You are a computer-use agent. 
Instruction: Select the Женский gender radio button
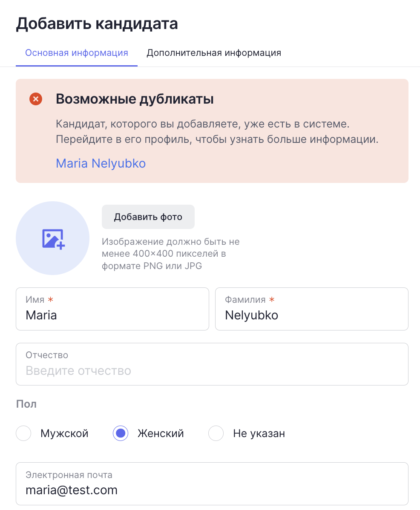(121, 433)
